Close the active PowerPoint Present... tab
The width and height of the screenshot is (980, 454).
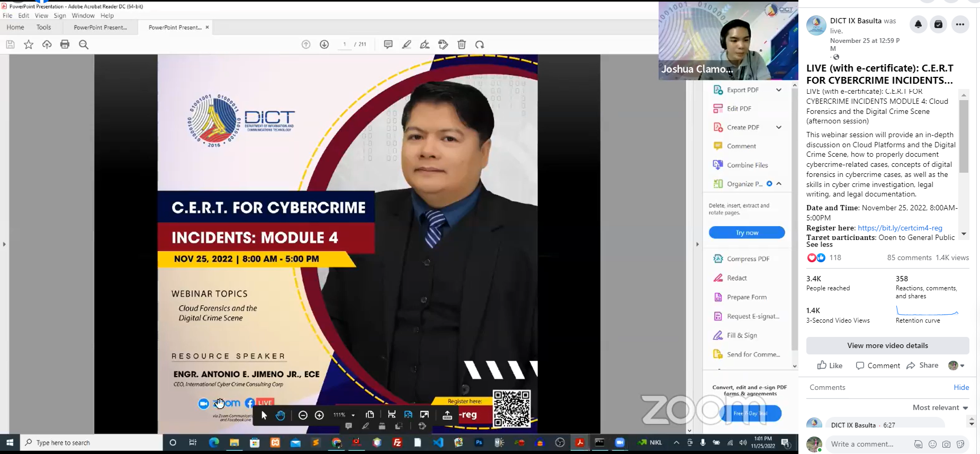[207, 27]
